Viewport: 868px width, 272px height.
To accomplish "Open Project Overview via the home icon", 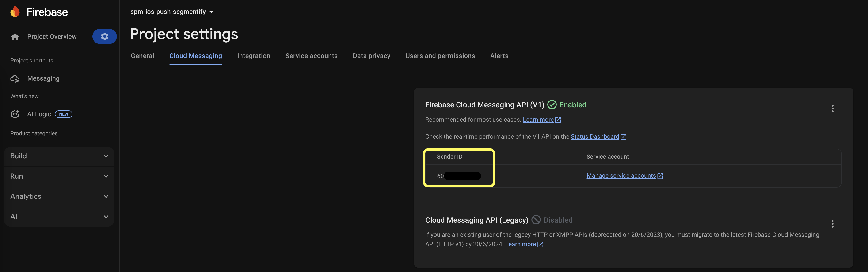I will pos(15,36).
